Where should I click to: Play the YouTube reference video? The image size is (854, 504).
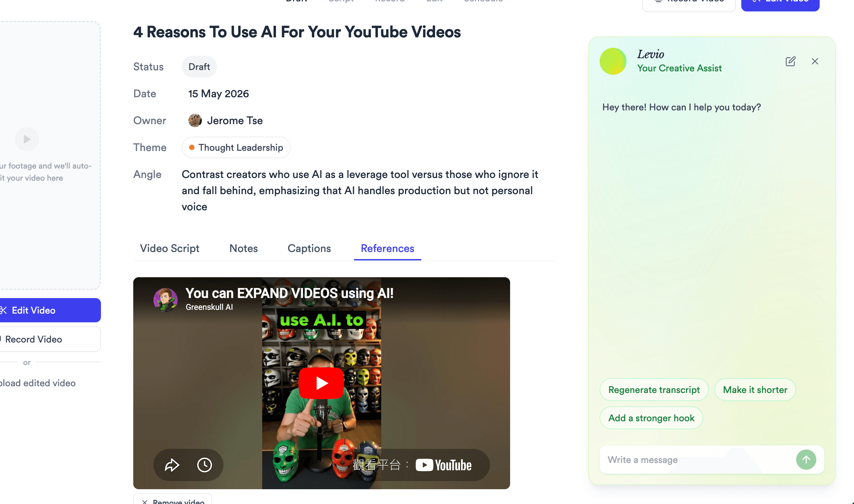point(321,383)
